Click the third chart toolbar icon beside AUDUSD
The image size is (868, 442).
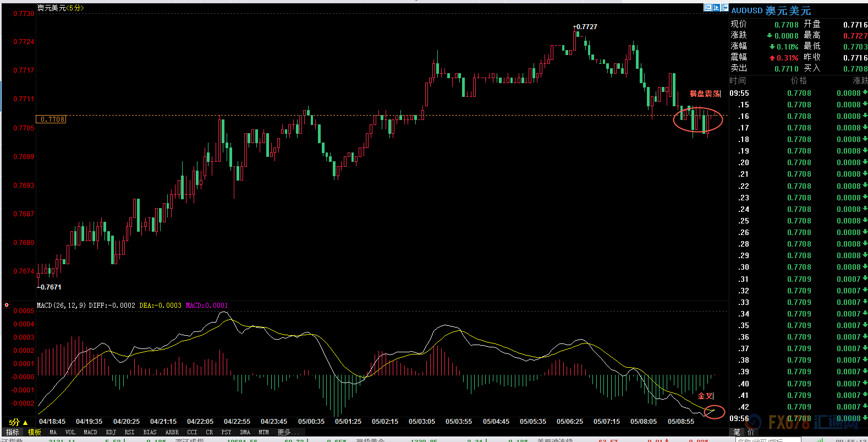(724, 8)
